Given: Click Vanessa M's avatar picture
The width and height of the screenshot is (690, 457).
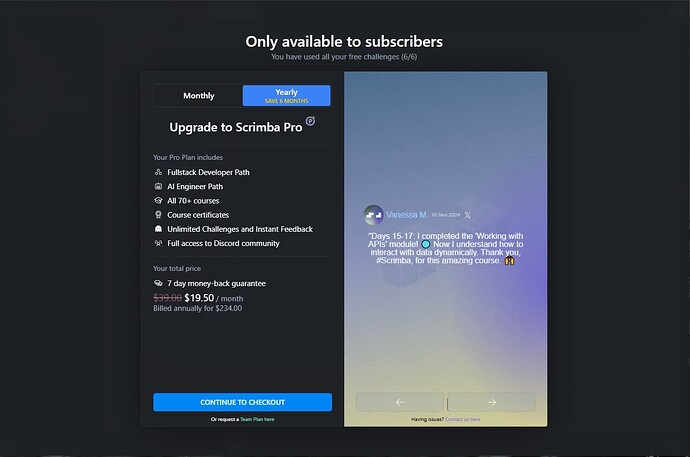Looking at the screenshot, I should [x=374, y=215].
